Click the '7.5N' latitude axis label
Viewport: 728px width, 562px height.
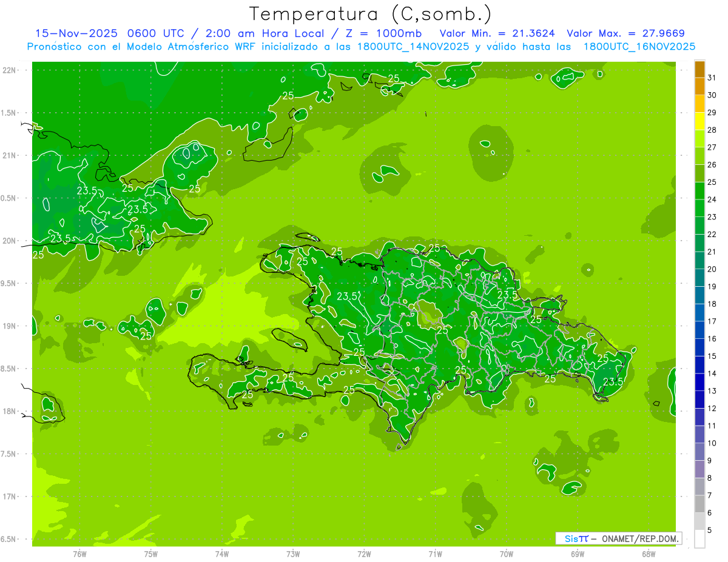(8, 454)
